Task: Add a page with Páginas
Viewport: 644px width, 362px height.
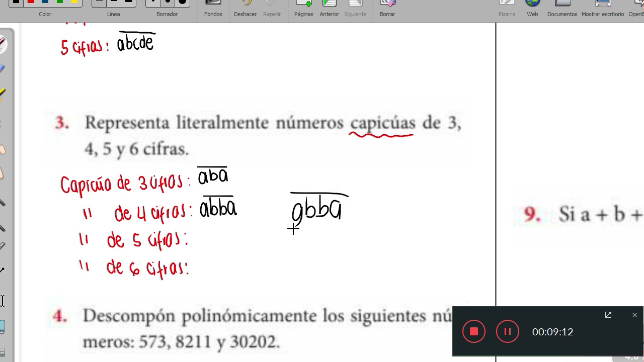Action: click(304, 9)
